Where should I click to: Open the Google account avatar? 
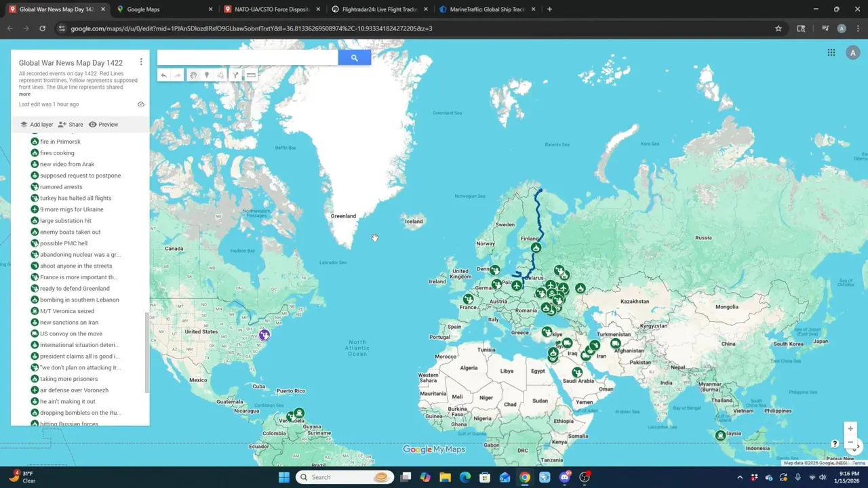tap(852, 53)
